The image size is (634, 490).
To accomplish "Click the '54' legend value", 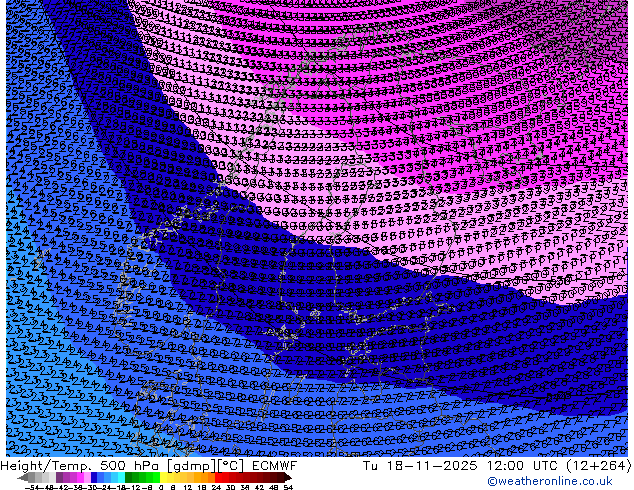I will pyautogui.click(x=288, y=488).
